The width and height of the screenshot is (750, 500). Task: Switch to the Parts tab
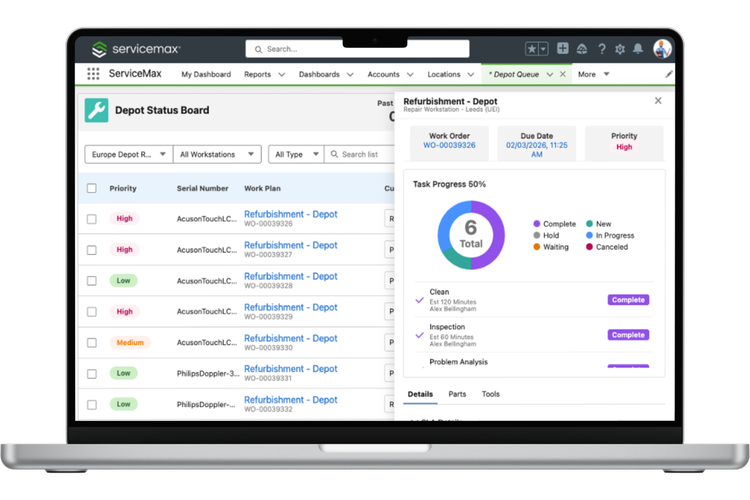[x=457, y=394]
